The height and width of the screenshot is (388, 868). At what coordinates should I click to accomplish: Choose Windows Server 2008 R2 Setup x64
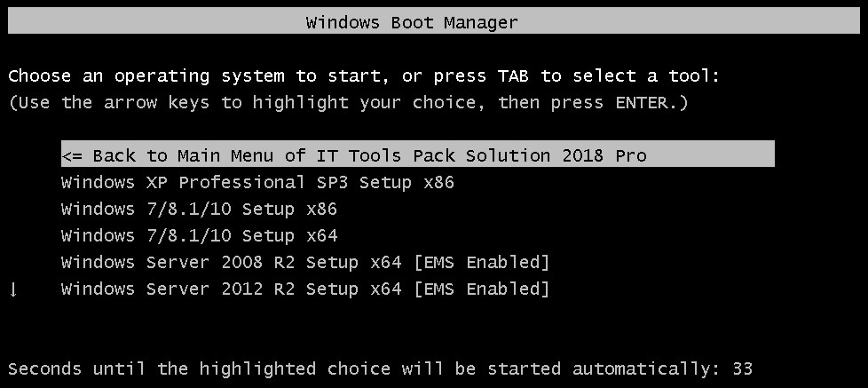[x=305, y=262]
